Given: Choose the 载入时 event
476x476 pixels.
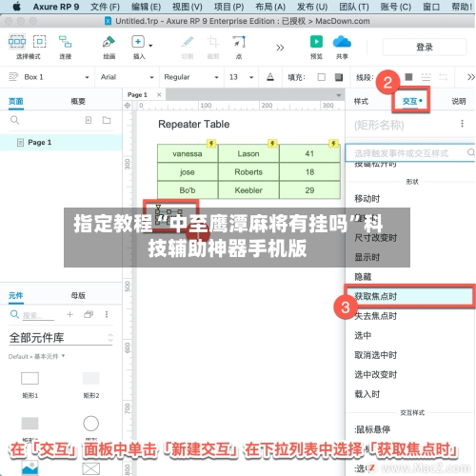Looking at the screenshot, I should [x=367, y=394].
